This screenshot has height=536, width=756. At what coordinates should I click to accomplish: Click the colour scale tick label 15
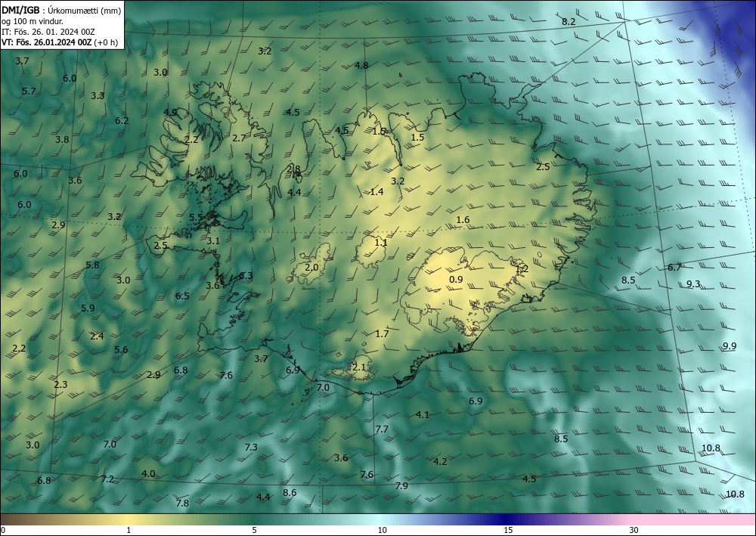(508, 530)
